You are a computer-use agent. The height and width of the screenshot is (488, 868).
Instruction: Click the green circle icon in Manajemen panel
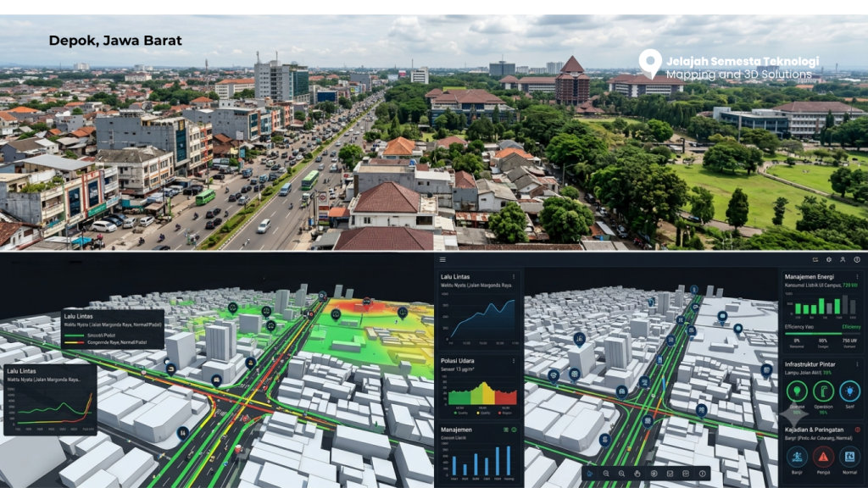coord(514,430)
